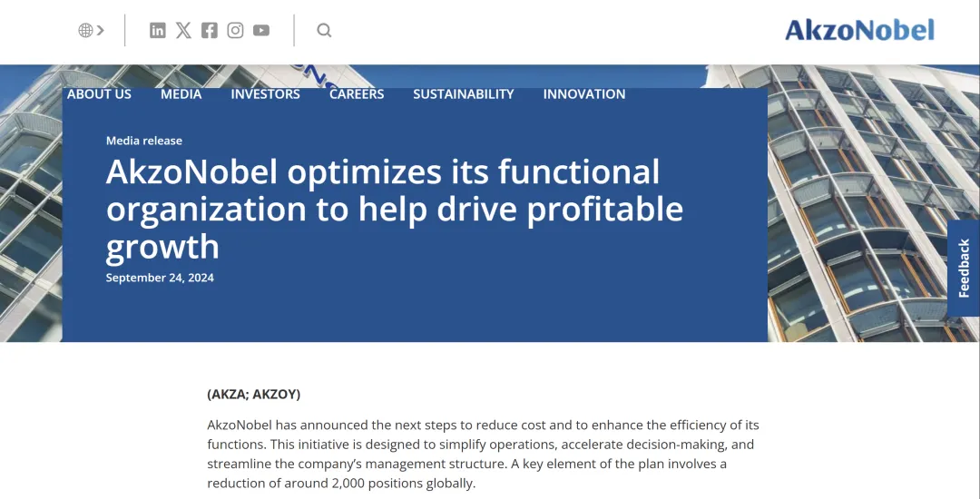Screen dimensions: 980x499
Task: Open the INNOVATION menu
Action: tap(583, 93)
